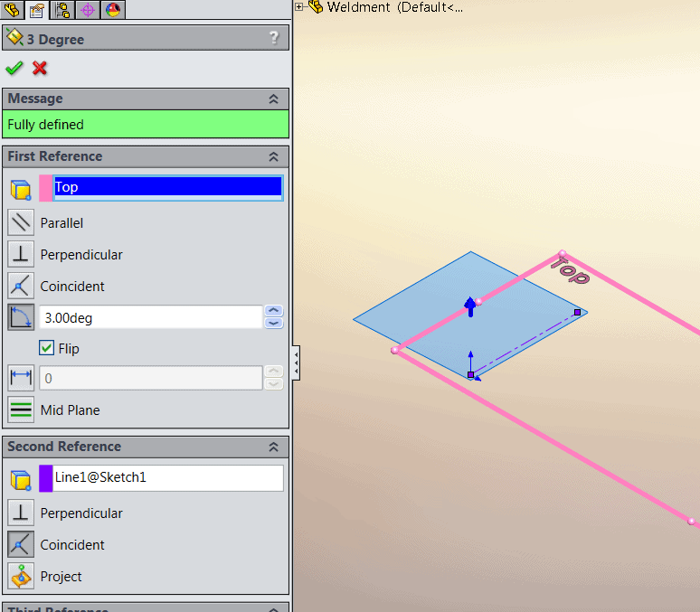Open the ConfigurationManager tab
Screen dimensions: 700x612
pos(62,9)
